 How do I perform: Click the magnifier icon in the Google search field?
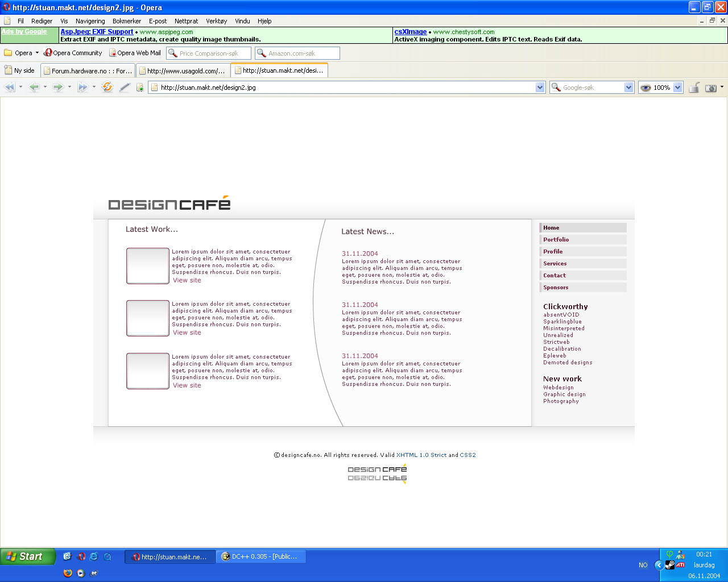point(556,88)
